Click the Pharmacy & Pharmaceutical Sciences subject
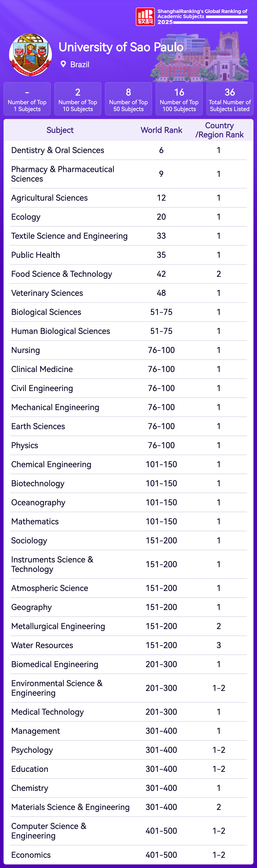This screenshot has width=257, height=868. tap(63, 174)
